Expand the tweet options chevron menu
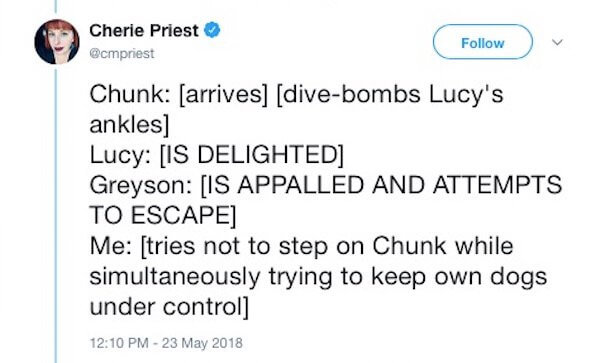This screenshot has height=363, width=600. [x=558, y=42]
